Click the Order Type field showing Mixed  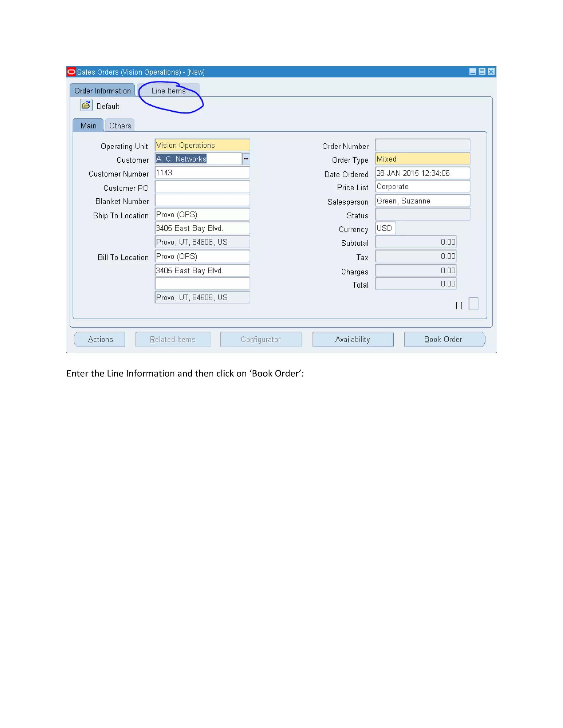(x=423, y=159)
